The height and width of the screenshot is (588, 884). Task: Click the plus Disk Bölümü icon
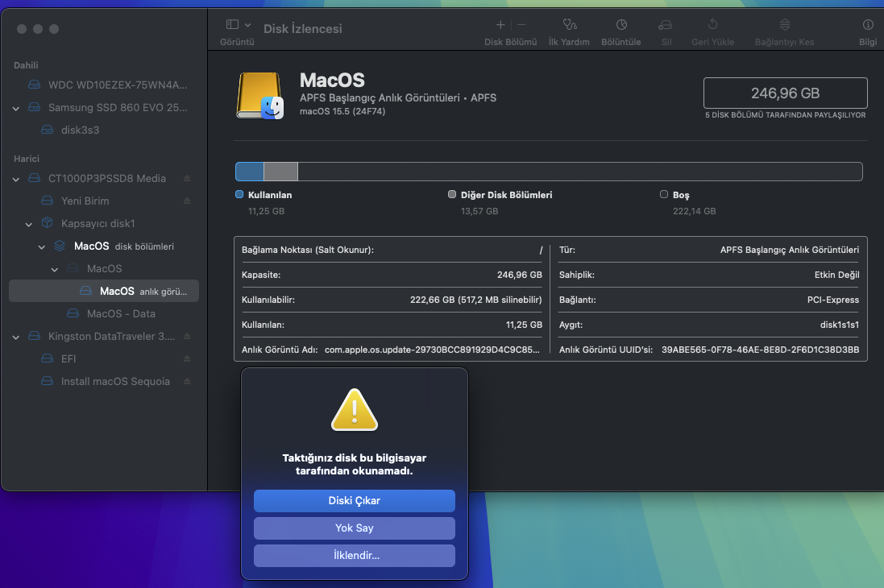[500, 26]
